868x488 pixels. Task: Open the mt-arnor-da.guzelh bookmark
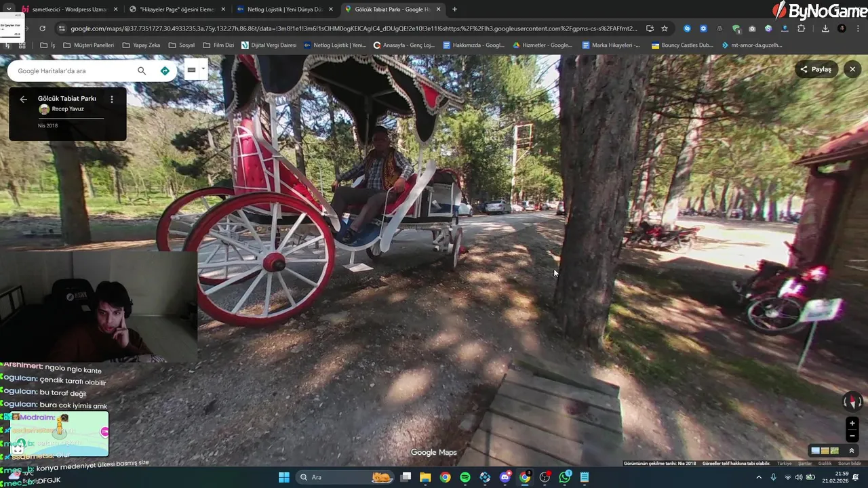coord(751,45)
